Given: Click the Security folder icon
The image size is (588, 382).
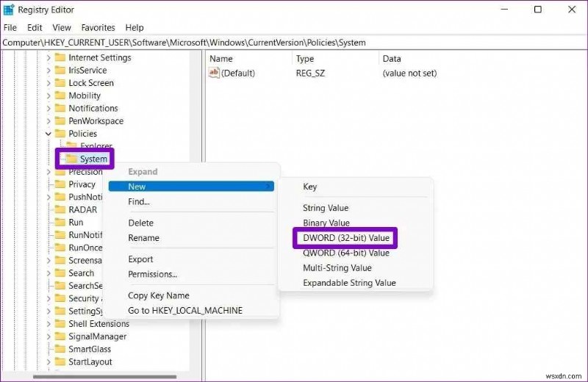Looking at the screenshot, I should point(60,298).
